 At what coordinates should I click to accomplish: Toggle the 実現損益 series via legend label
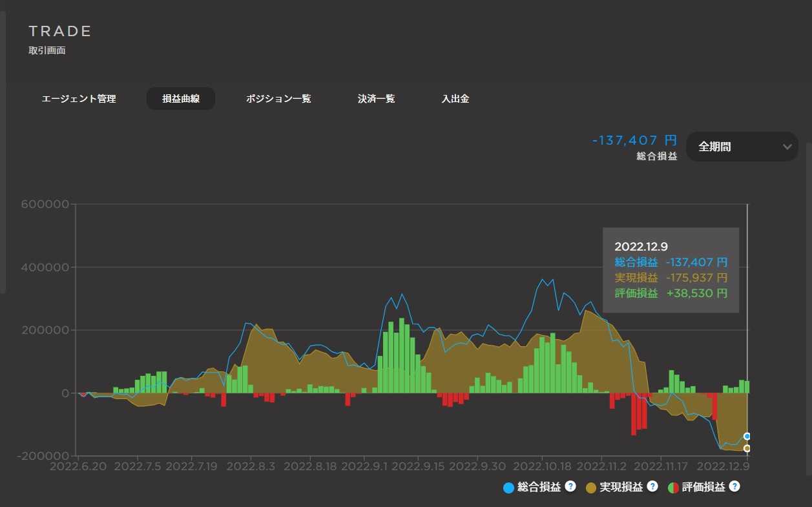click(621, 488)
